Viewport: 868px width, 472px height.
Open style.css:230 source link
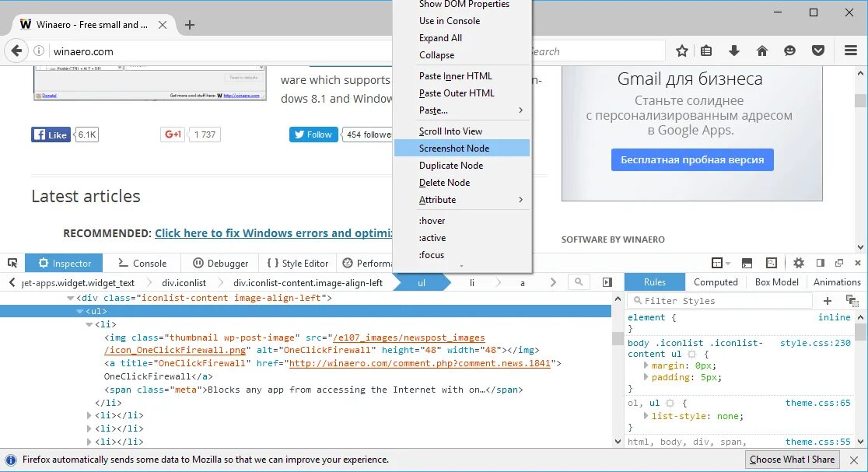(x=815, y=343)
